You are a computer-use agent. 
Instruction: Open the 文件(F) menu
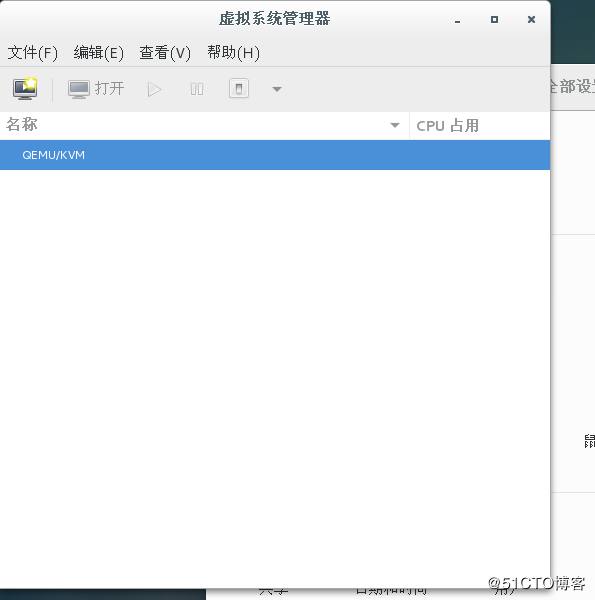(x=33, y=53)
